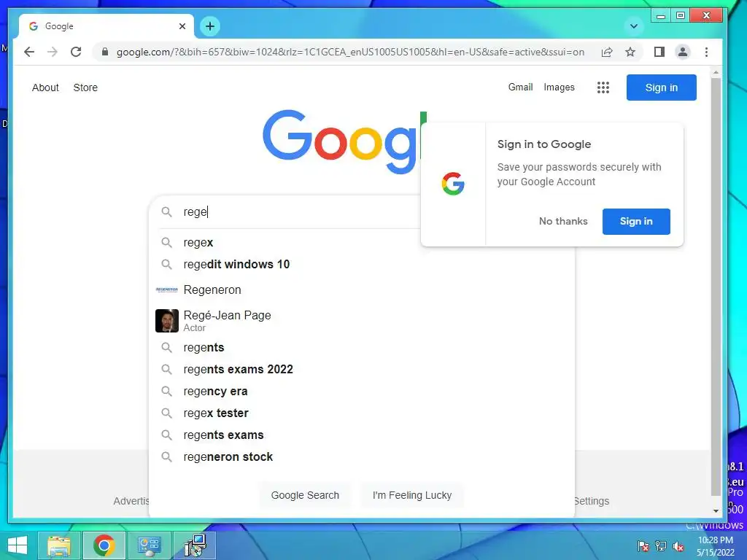Open the About link
The width and height of the screenshot is (747, 560).
point(45,87)
